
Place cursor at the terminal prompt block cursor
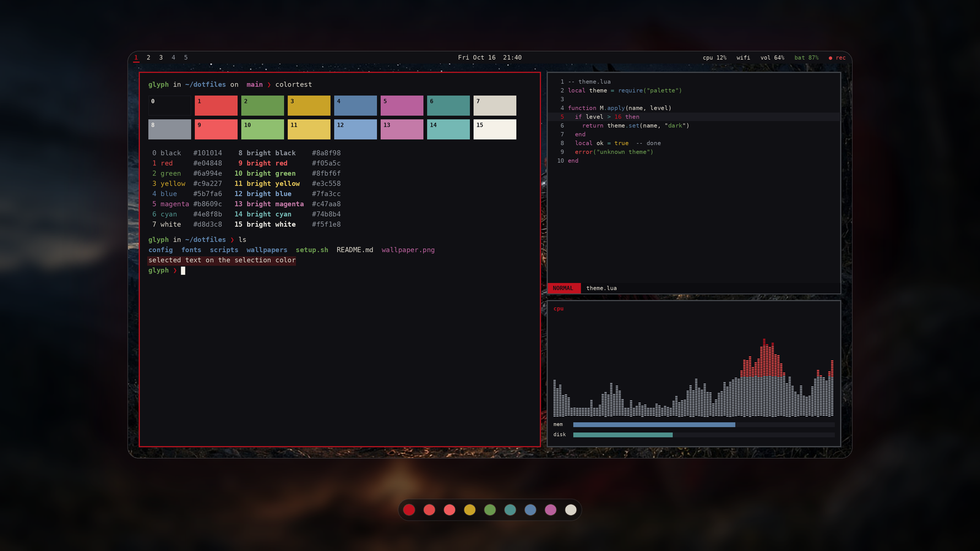tap(183, 271)
